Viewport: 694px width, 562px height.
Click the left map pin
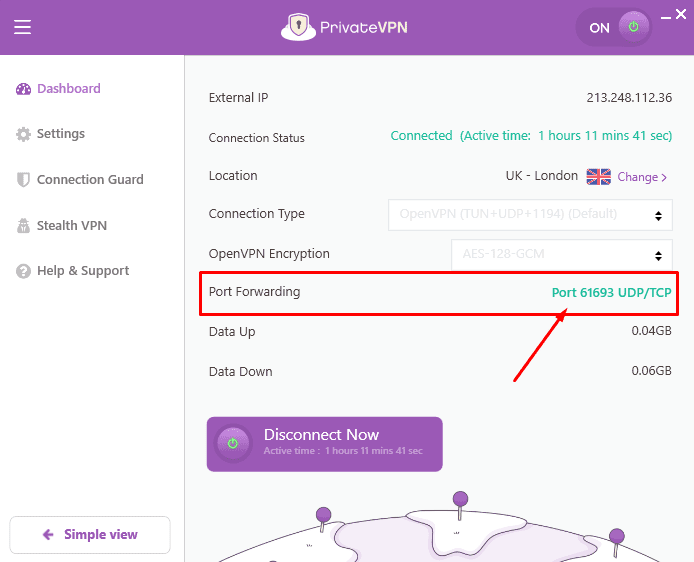(323, 520)
